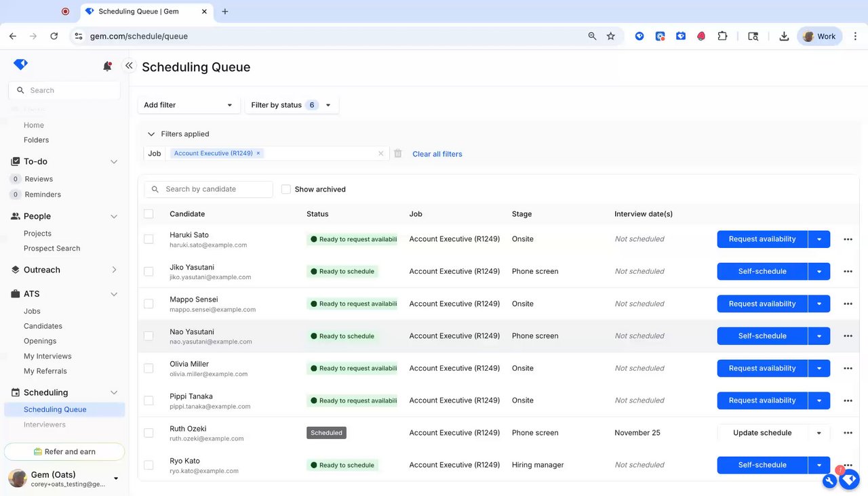Collapse the Filters applied section

coord(151,134)
